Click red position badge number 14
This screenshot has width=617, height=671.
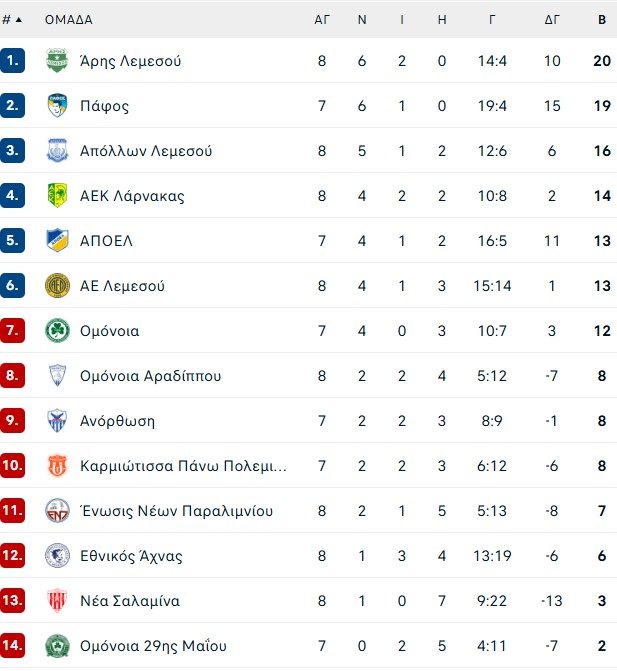12,645
